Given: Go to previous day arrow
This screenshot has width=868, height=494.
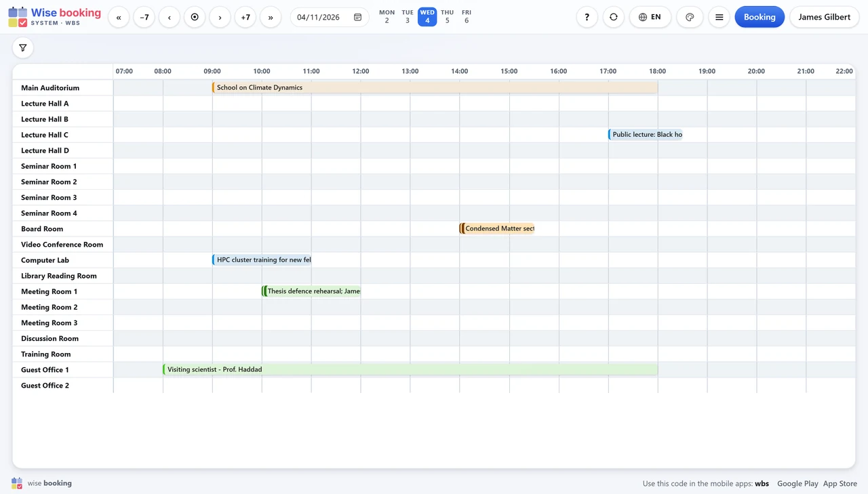Looking at the screenshot, I should pyautogui.click(x=169, y=17).
